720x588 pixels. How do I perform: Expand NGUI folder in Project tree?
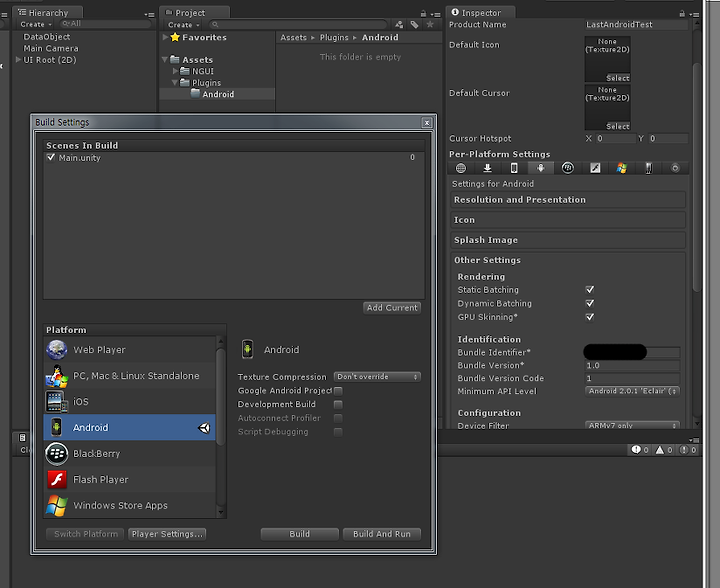coord(175,71)
